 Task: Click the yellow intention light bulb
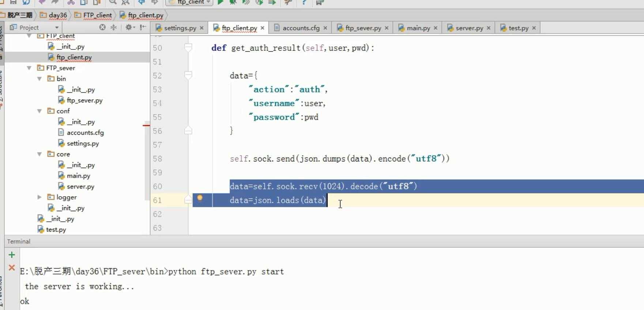point(200,198)
